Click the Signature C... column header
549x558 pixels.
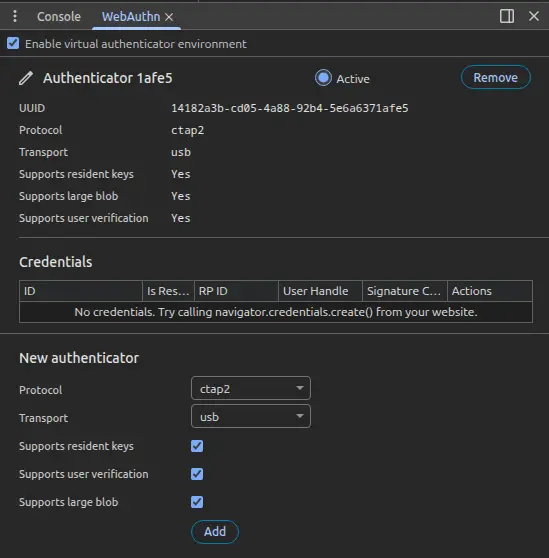coord(405,291)
